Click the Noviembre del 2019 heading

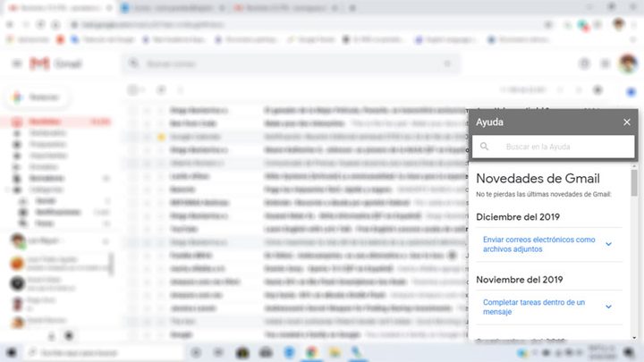pos(519,280)
